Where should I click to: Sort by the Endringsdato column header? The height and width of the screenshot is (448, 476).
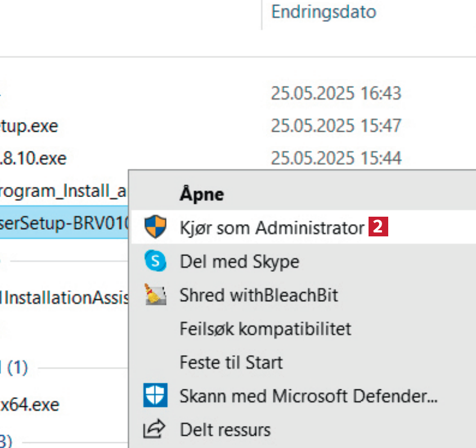coord(324,12)
